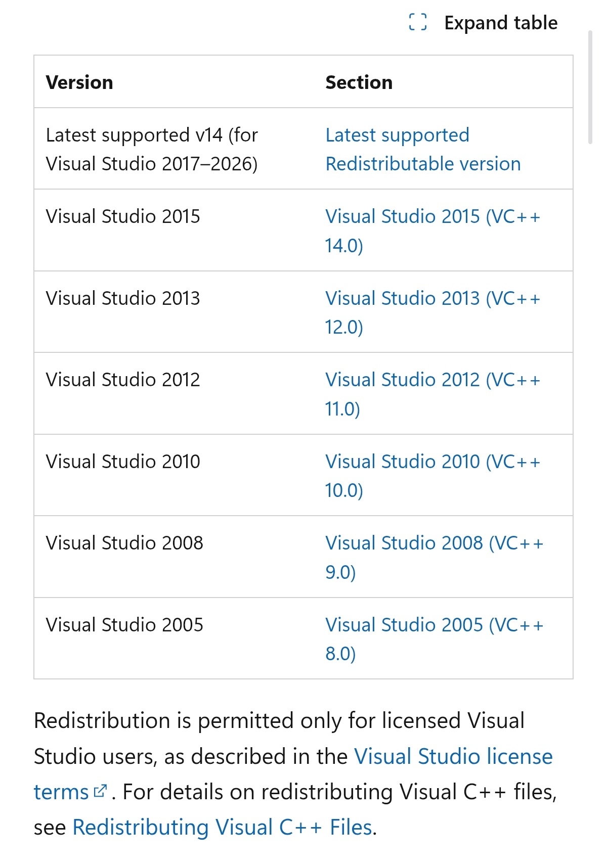Click the Visual Studio 2008 version cell
This screenshot has height=868, width=607.
124,543
